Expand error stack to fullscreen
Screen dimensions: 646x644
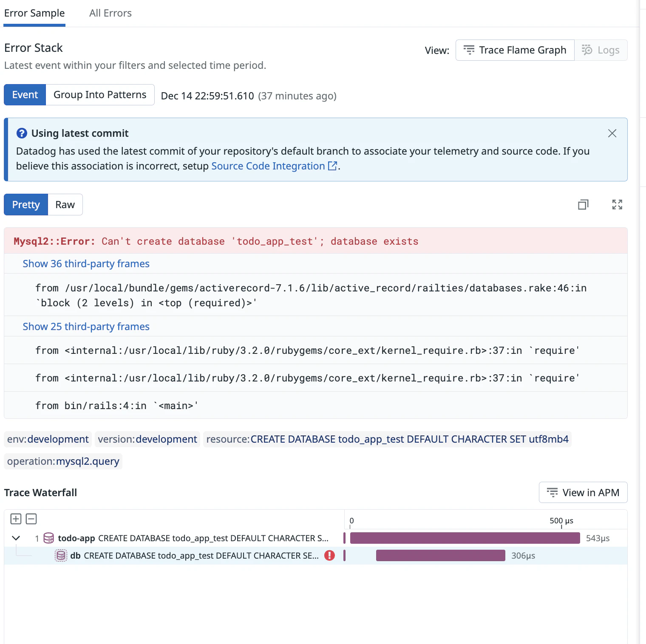(x=617, y=205)
